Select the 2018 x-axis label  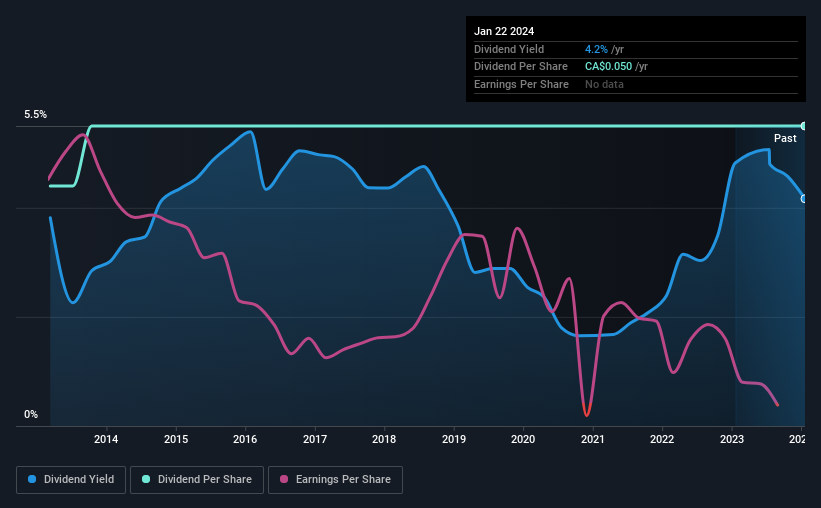tap(384, 439)
